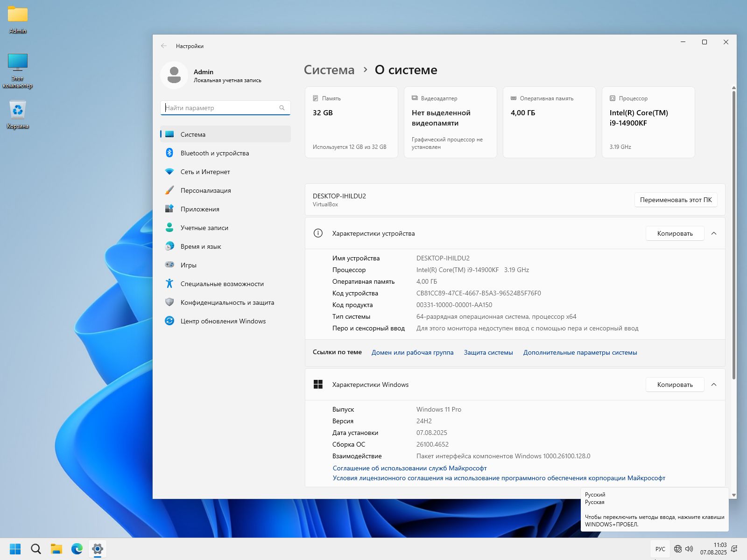
Task: Copy Windows specs via Копировать button
Action: pyautogui.click(x=675, y=385)
